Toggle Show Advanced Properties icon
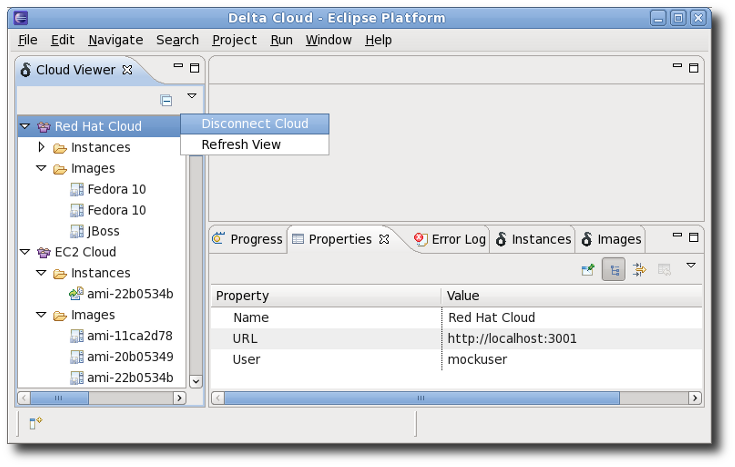Viewport: 735px width, 467px height. point(639,270)
